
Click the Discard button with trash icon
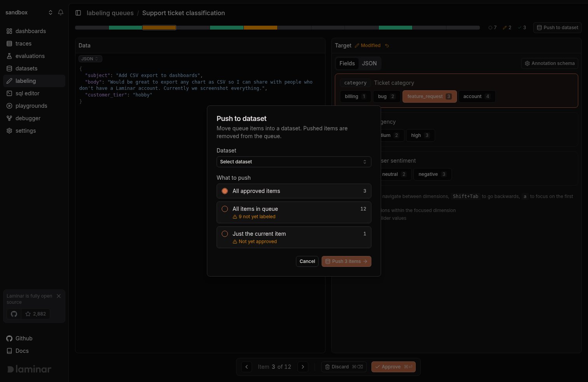[344, 367]
